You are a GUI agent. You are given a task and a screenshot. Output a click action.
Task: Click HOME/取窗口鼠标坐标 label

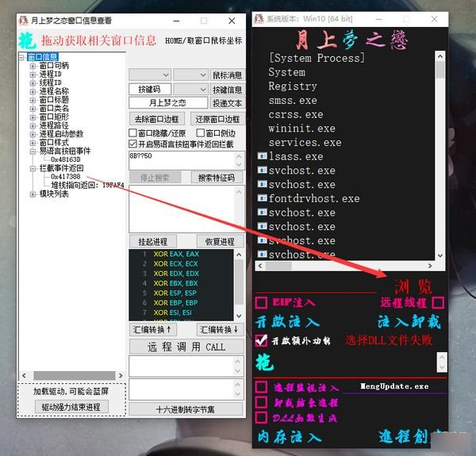pyautogui.click(x=204, y=40)
